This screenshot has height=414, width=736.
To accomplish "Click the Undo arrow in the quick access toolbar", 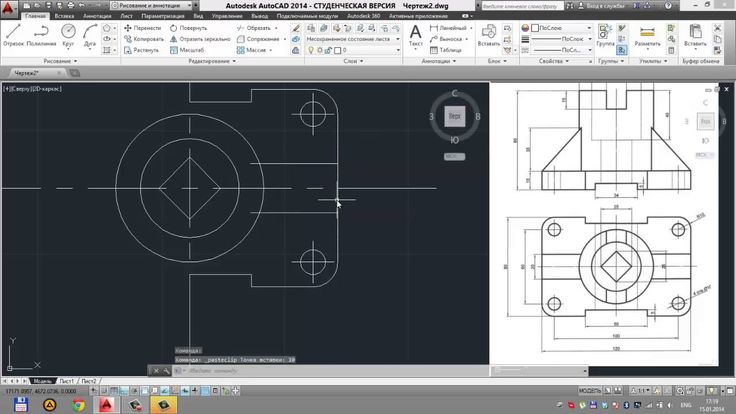I will tap(82, 6).
